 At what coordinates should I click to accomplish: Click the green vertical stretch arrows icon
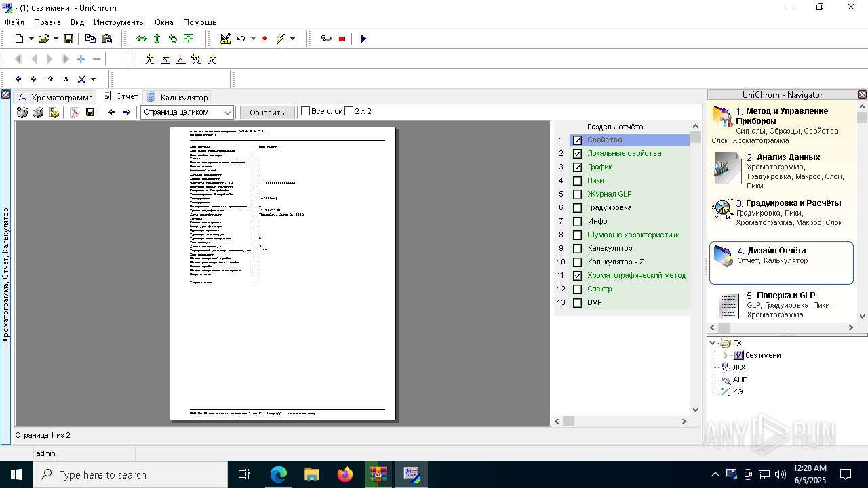tap(157, 39)
